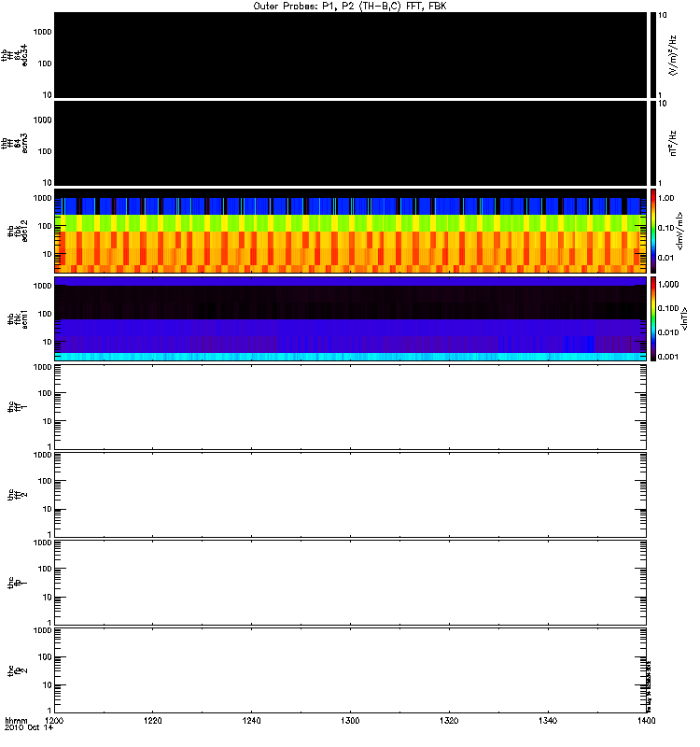
Task: Click the 'nT²/Hz' unit label
Action: (672, 144)
